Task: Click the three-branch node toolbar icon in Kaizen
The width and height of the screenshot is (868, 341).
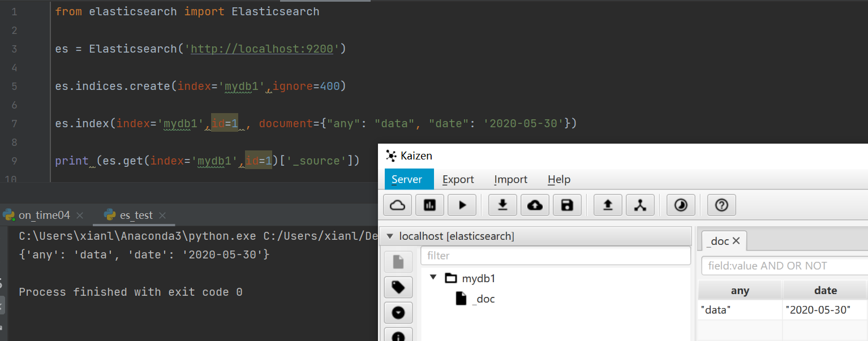Action: (x=640, y=205)
